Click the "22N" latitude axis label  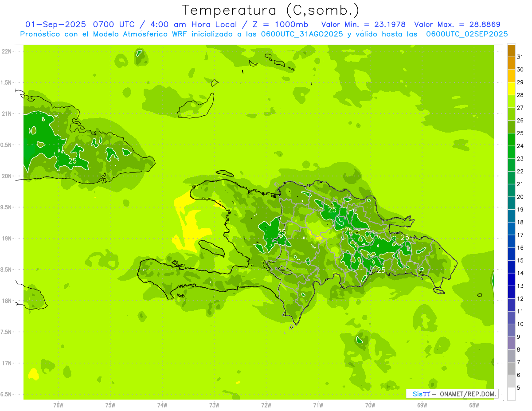coord(7,51)
